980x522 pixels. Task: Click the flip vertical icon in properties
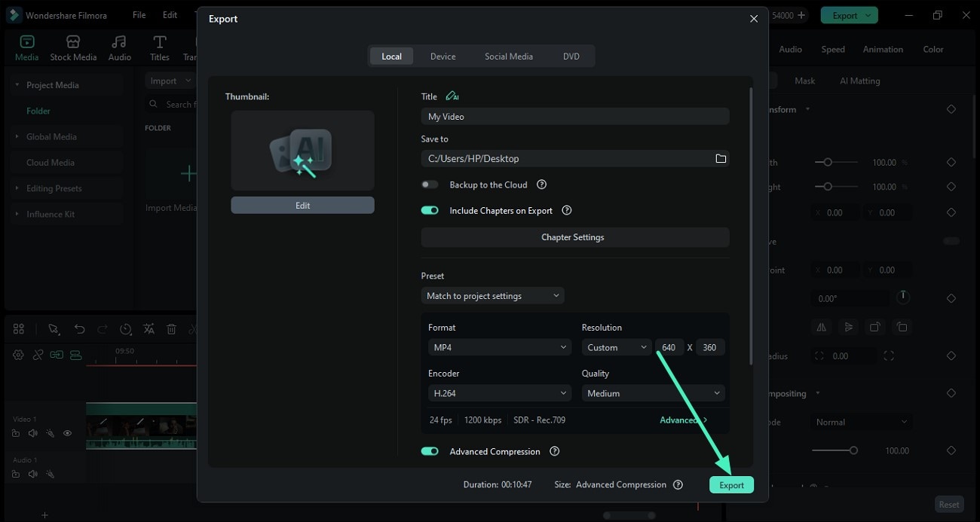click(849, 327)
